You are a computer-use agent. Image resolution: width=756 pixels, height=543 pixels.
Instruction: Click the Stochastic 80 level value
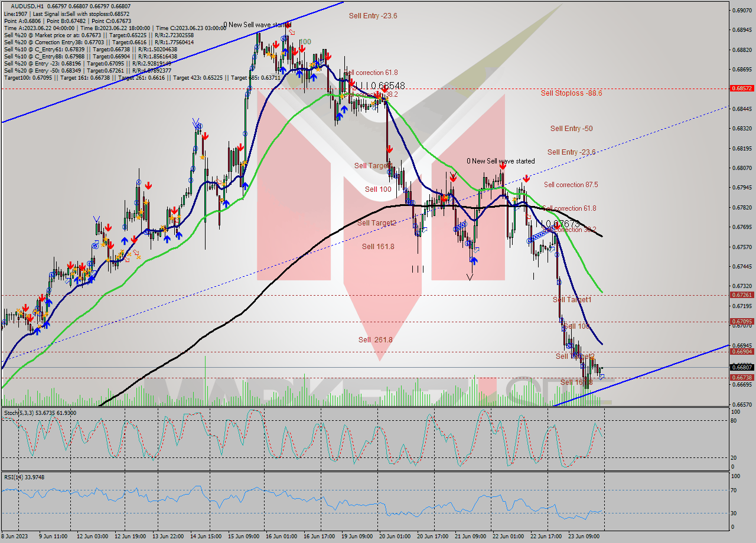pyautogui.click(x=734, y=421)
